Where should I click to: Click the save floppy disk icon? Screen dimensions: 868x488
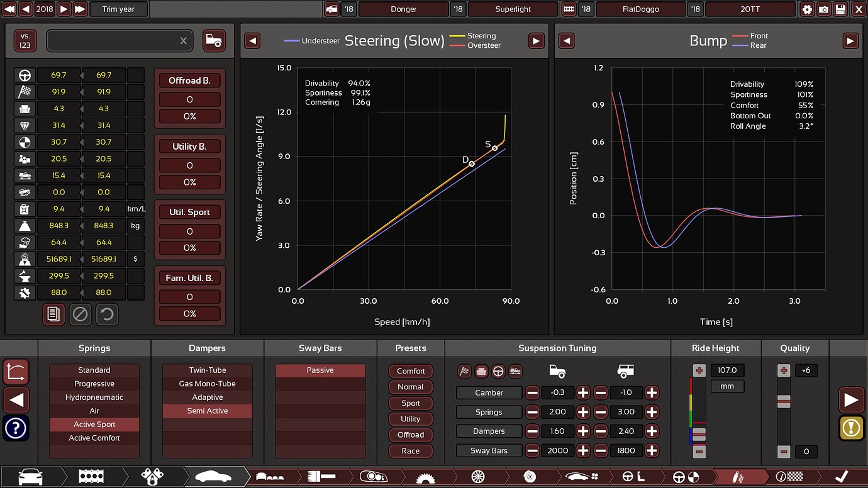(840, 9)
